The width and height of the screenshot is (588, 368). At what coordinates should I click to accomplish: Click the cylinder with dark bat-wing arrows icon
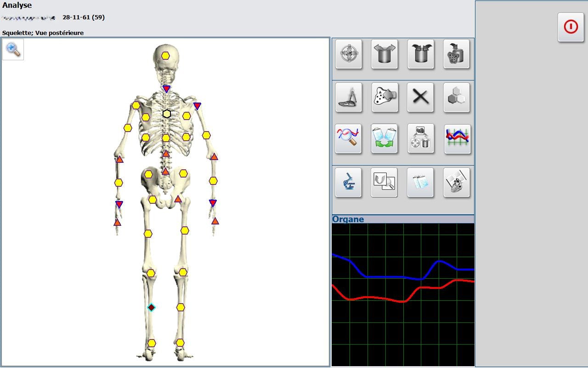421,54
